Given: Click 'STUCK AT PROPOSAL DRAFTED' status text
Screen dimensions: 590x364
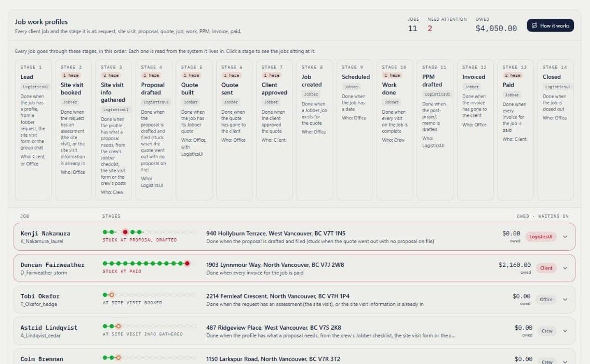Looking at the screenshot, I should [x=140, y=240].
